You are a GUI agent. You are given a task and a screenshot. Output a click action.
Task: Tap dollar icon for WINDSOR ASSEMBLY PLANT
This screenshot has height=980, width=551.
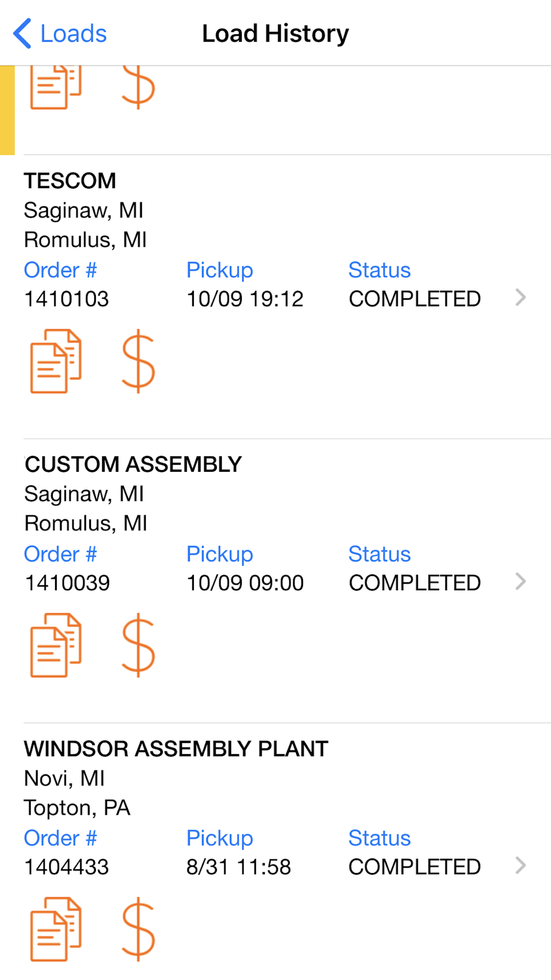[138, 929]
